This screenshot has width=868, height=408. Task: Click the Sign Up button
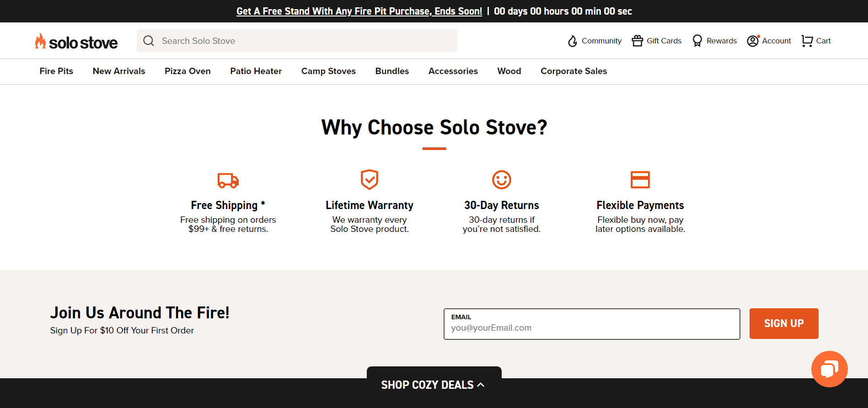(784, 323)
